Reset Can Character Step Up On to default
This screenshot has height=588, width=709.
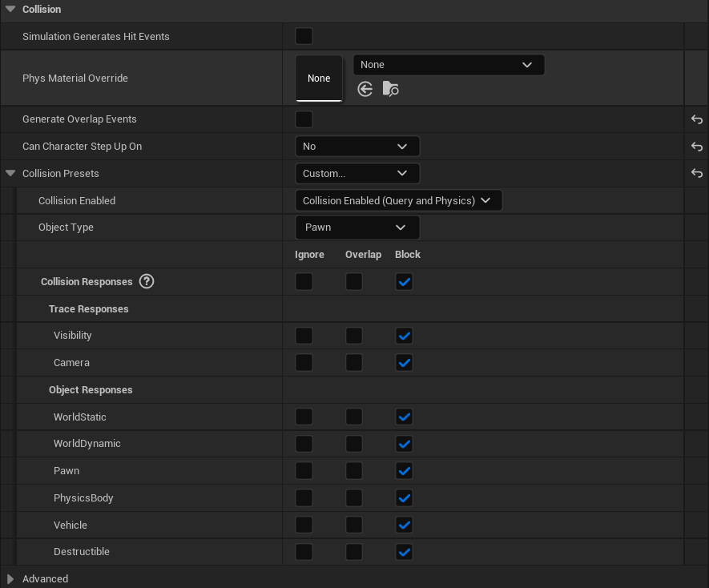(696, 146)
